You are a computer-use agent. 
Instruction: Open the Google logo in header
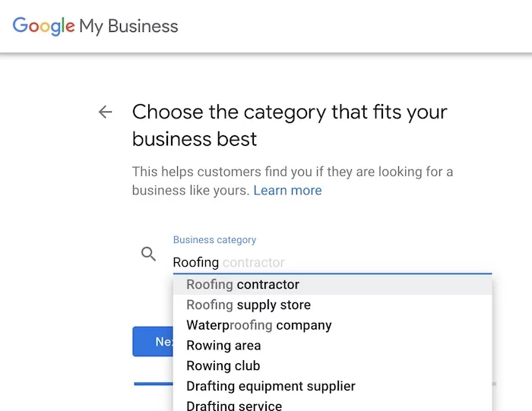(43, 26)
